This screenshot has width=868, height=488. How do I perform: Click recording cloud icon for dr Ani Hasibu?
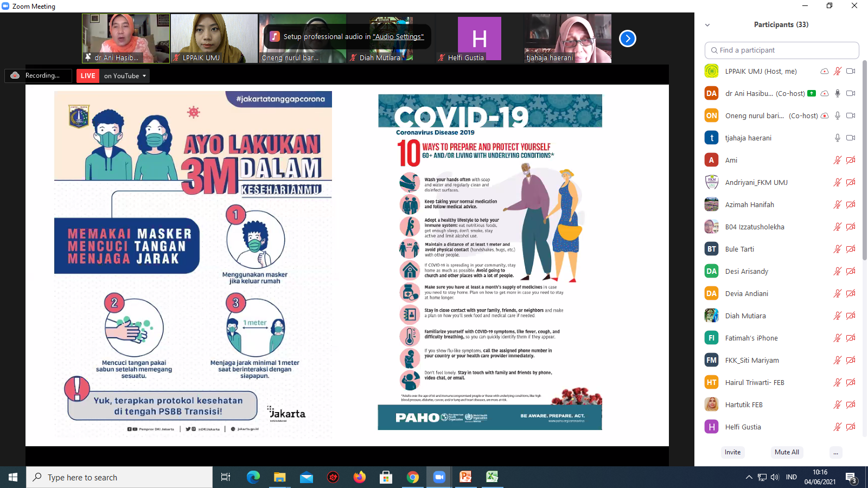click(x=825, y=93)
